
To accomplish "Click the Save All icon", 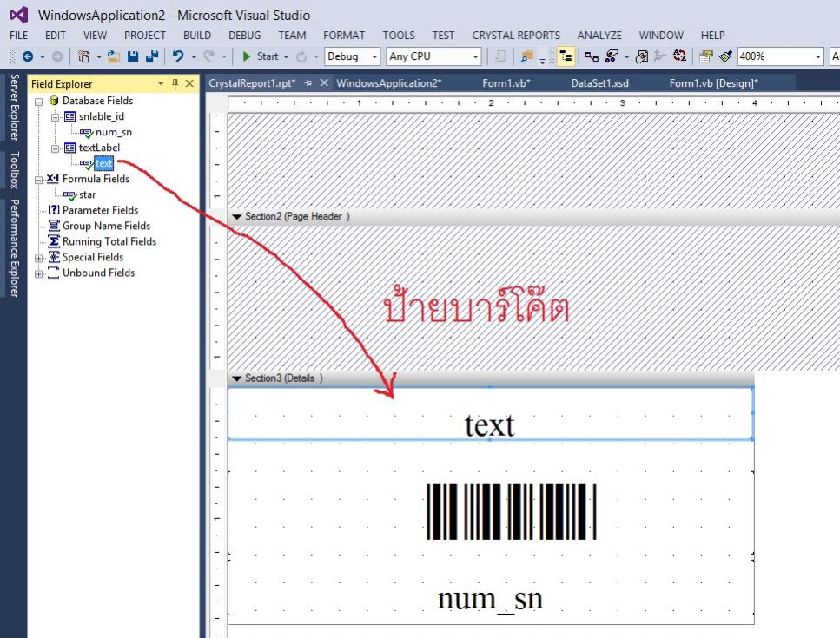I will pyautogui.click(x=152, y=56).
